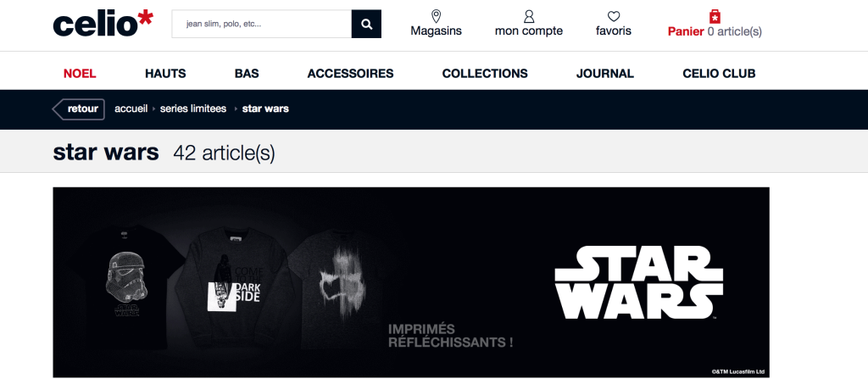Viewport: 868px width, 390px height.
Task: Click the favoris heart icon
Action: (614, 17)
